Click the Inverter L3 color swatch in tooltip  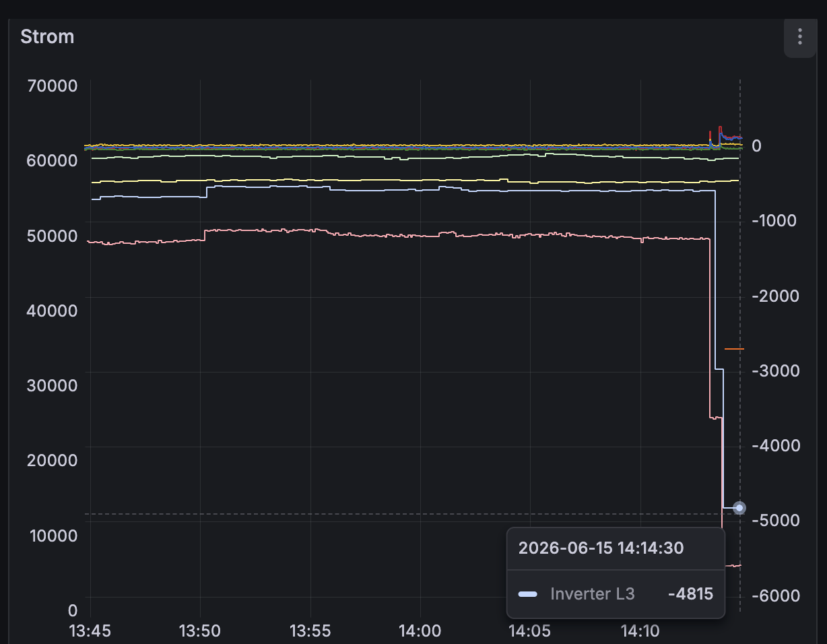pyautogui.click(x=527, y=594)
